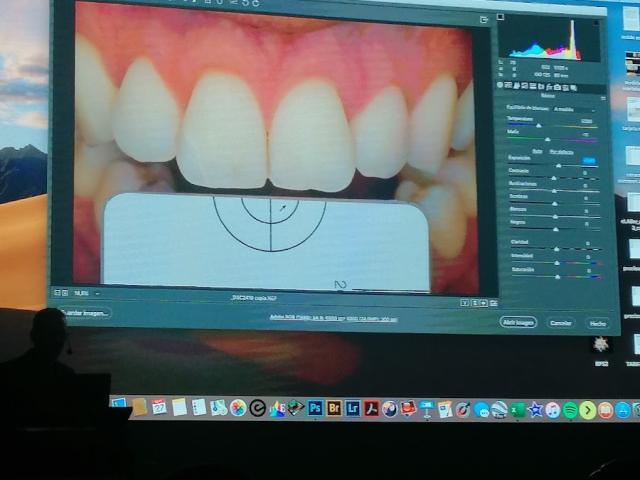Click the Cancelar button

pos(560,323)
